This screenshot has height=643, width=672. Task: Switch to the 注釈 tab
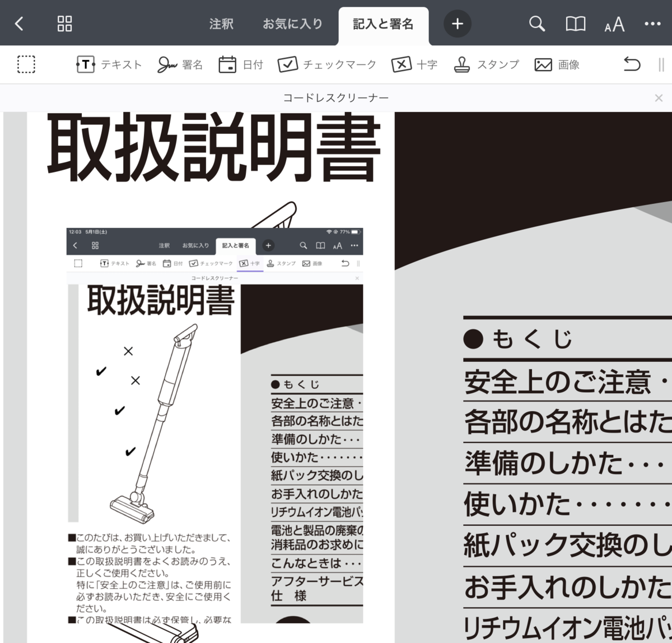(x=221, y=24)
